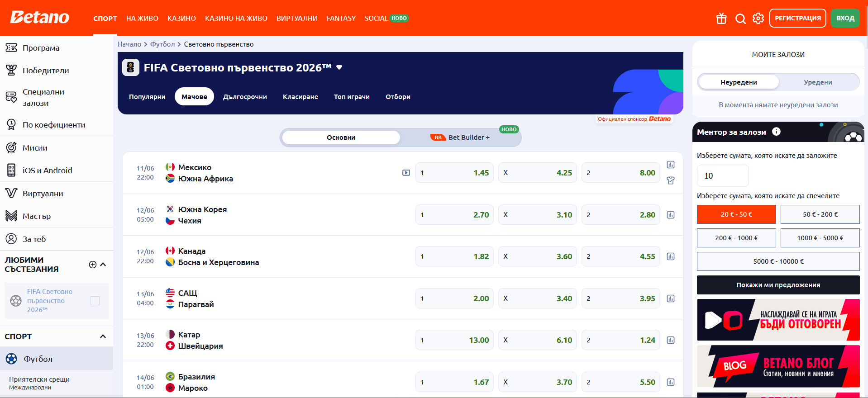Bet on Мексико win at 1.45
This screenshot has height=398, width=868.
click(454, 173)
